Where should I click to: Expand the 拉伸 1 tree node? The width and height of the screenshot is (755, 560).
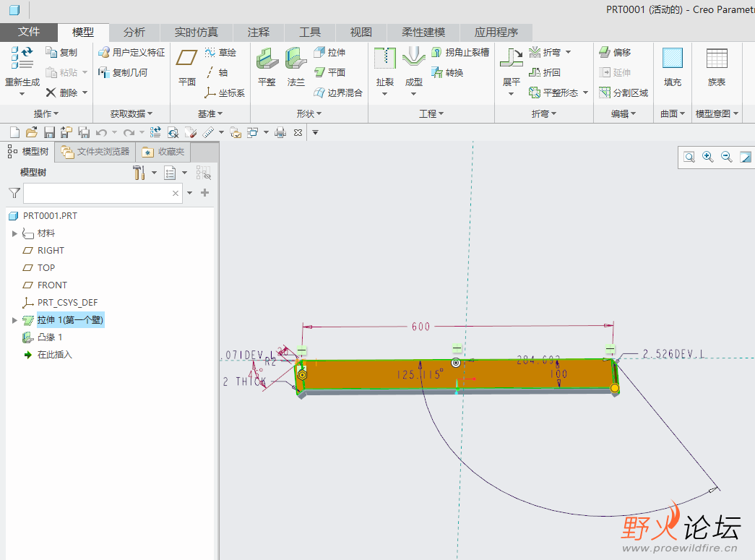14,320
